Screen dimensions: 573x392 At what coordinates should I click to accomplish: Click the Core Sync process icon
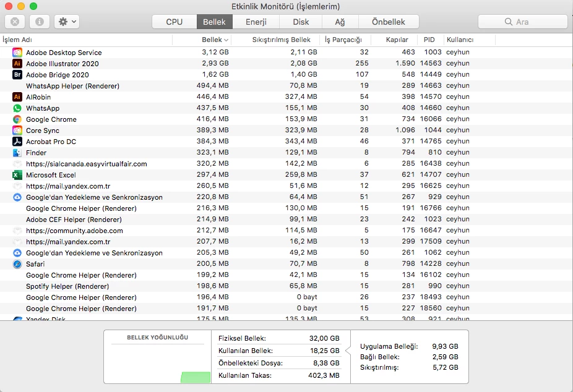pos(17,130)
